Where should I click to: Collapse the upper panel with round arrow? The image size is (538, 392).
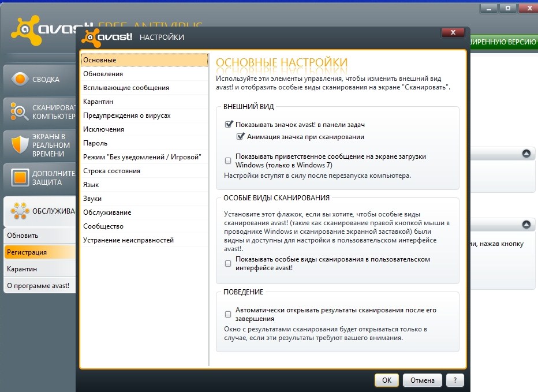pos(526,154)
